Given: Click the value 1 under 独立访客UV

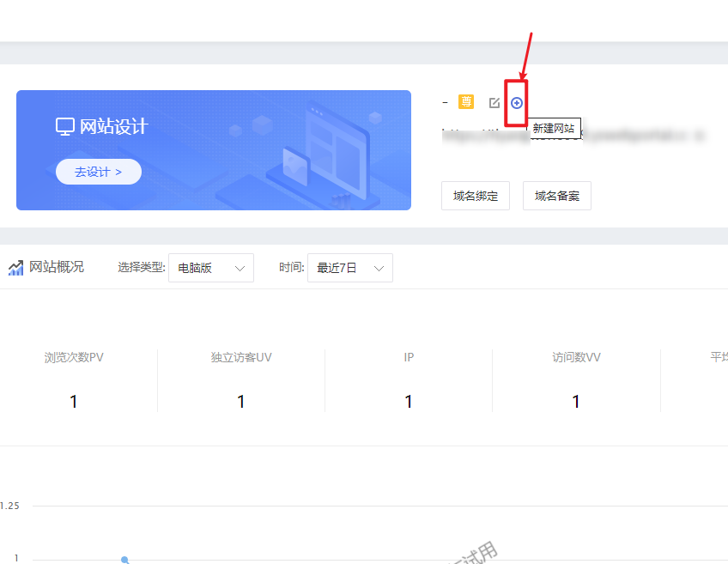Looking at the screenshot, I should click(240, 402).
